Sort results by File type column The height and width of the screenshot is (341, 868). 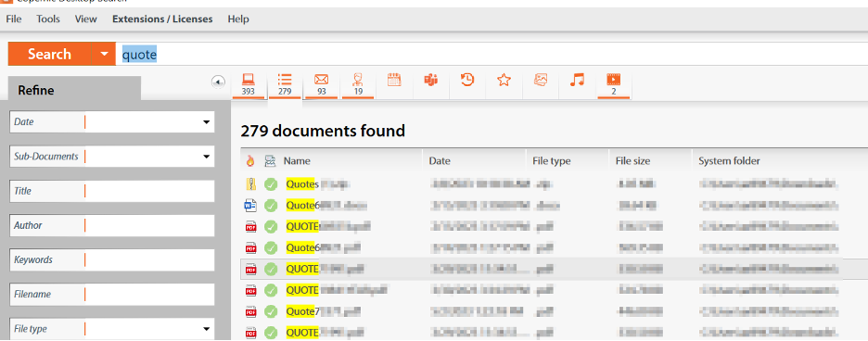[x=552, y=161]
